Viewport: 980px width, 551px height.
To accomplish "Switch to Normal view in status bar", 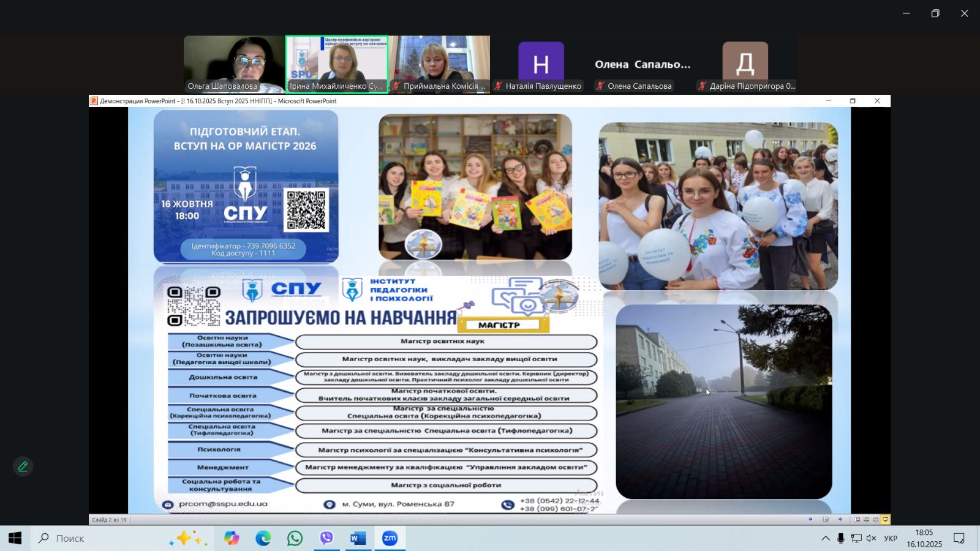I will click(857, 519).
